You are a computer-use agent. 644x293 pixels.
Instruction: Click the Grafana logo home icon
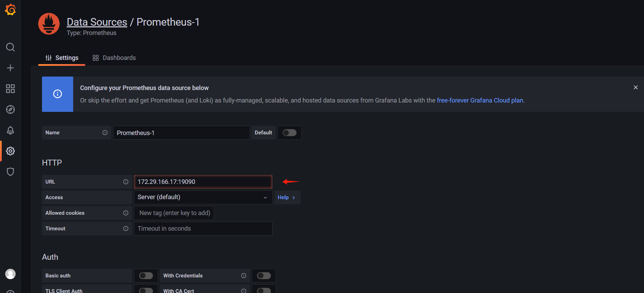point(10,10)
